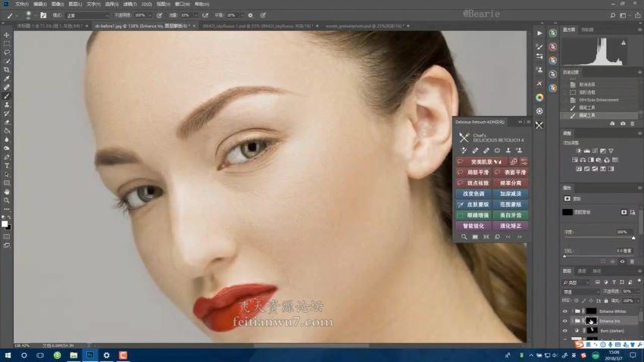The image size is (644, 362).
Task: Toggle airbrush mode in options bar
Action: pyautogui.click(x=205, y=15)
